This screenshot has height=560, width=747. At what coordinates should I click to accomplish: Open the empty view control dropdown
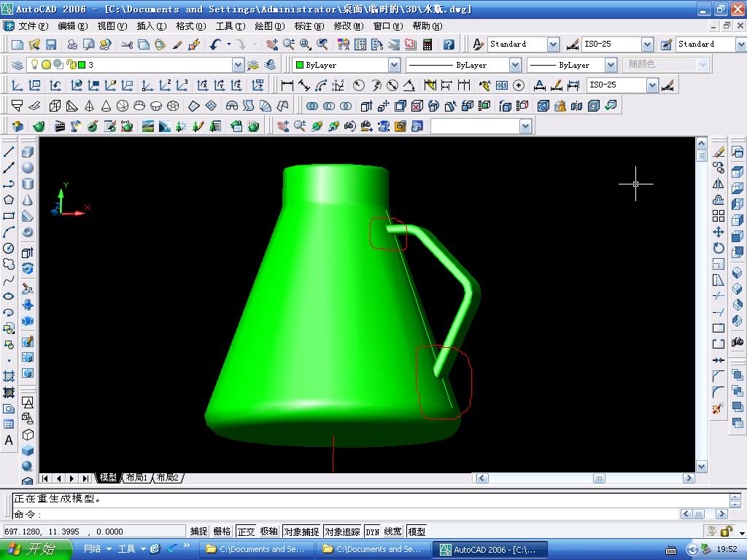(x=525, y=126)
